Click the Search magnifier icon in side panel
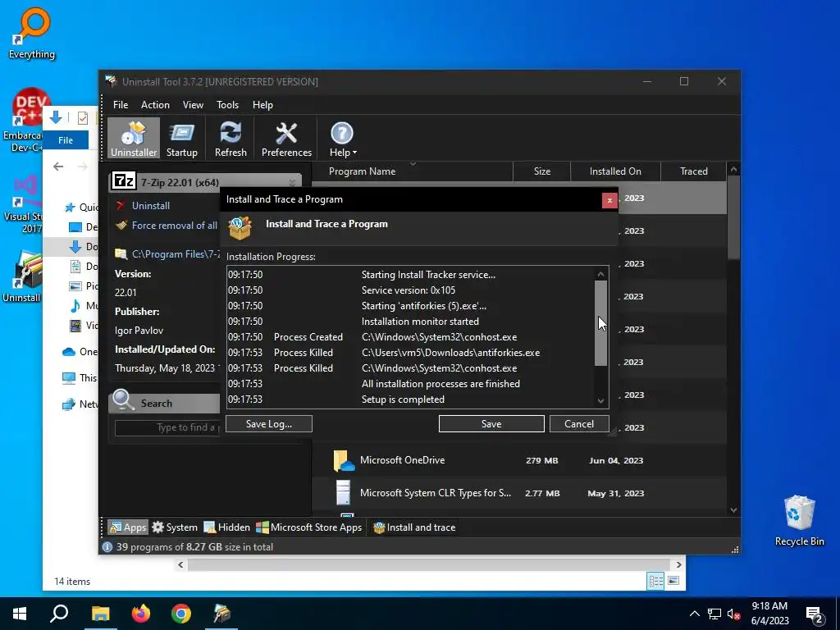 point(124,399)
